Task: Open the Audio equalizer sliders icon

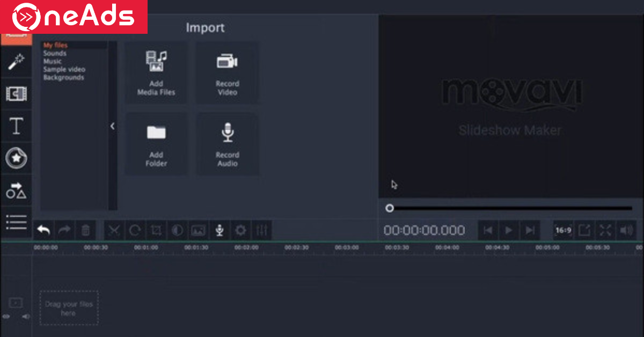Action: (x=261, y=231)
